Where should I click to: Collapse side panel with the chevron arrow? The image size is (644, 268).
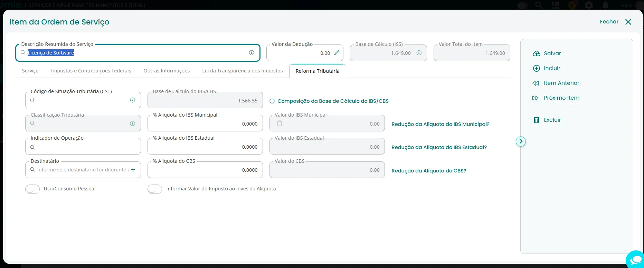coord(521,141)
